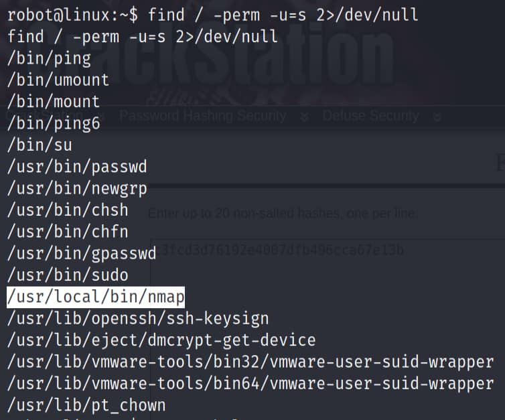
Task: Expand the chevron beside Password Hashing Security
Action: pos(305,117)
